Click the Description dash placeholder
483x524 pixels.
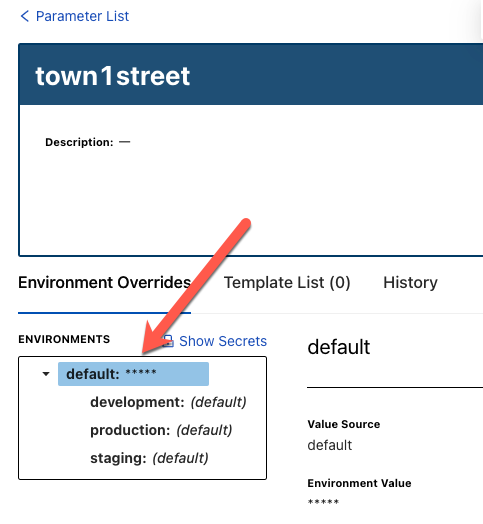tap(125, 142)
